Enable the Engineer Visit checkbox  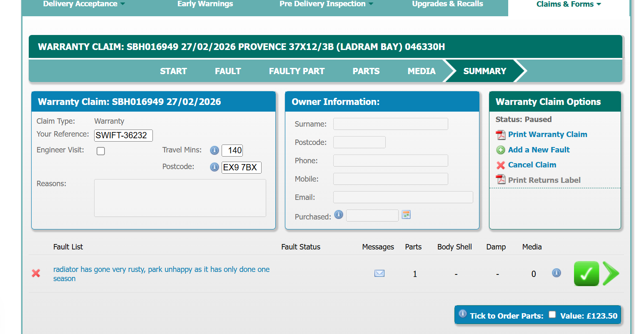(101, 151)
